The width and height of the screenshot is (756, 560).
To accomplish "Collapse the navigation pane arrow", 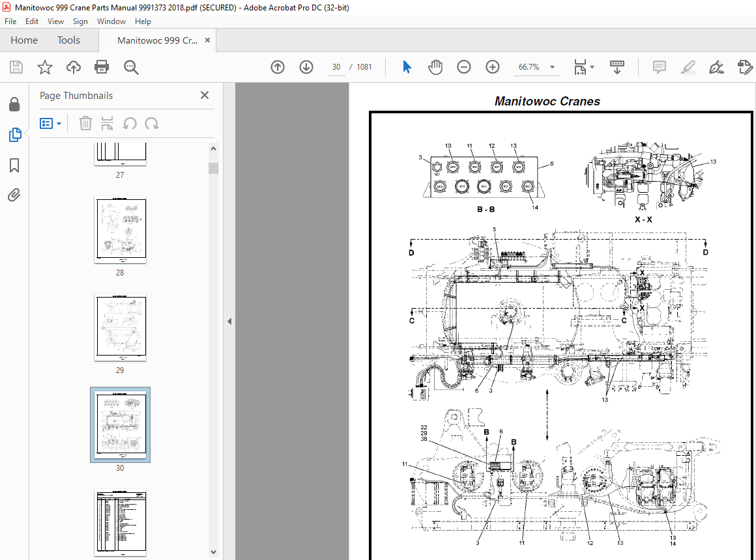I will point(229,322).
